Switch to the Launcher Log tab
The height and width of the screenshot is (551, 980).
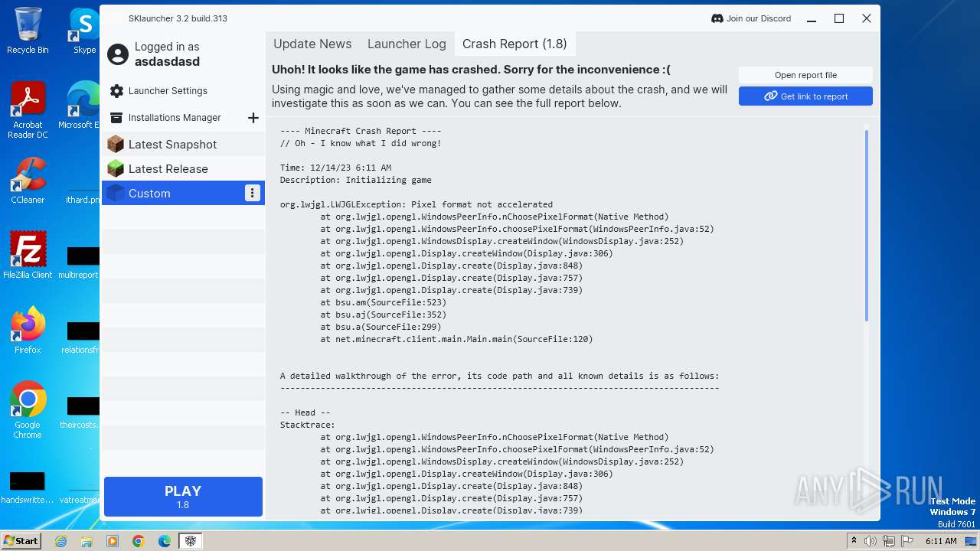pos(407,44)
